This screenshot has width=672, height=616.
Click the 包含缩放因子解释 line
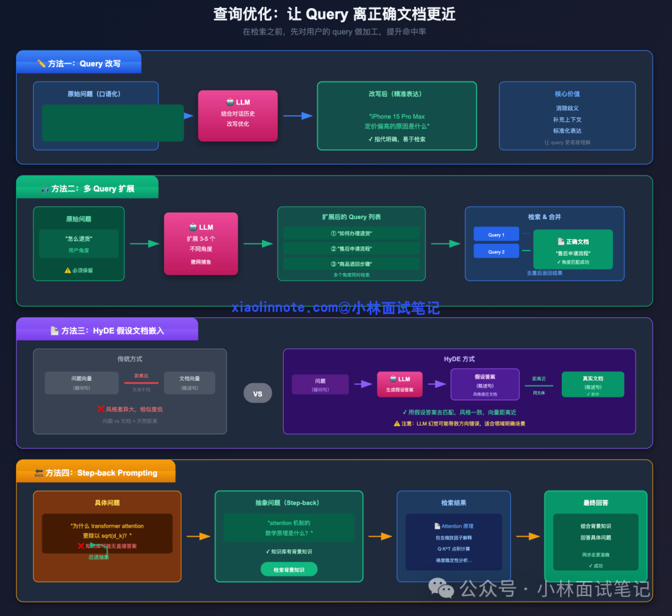click(454, 538)
